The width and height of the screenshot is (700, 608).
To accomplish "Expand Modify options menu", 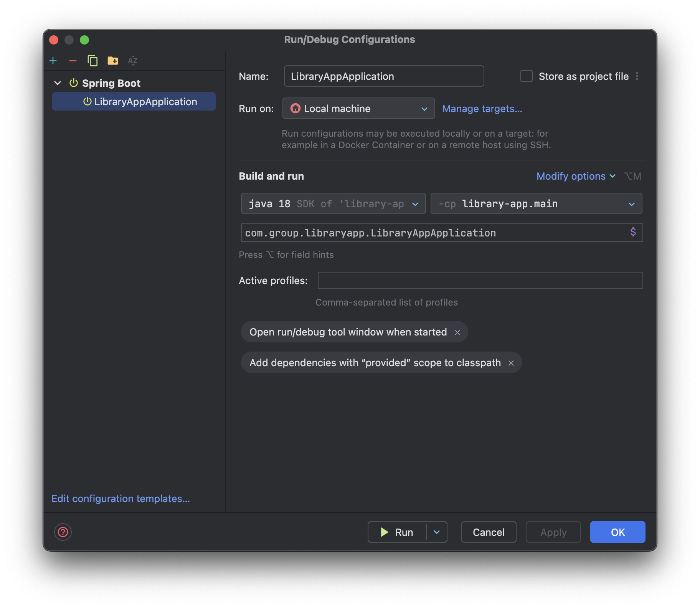I will pos(576,176).
